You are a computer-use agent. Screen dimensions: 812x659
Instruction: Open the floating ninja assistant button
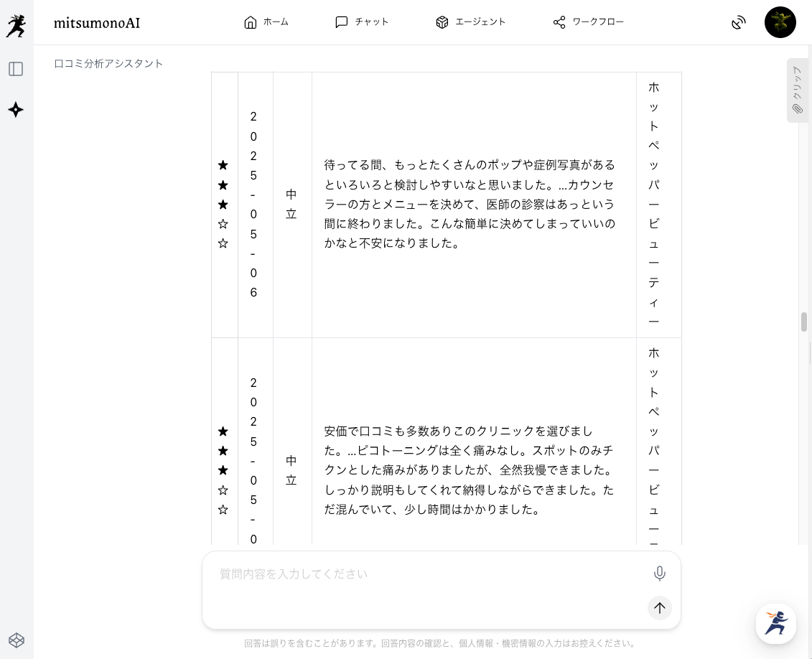coord(775,623)
